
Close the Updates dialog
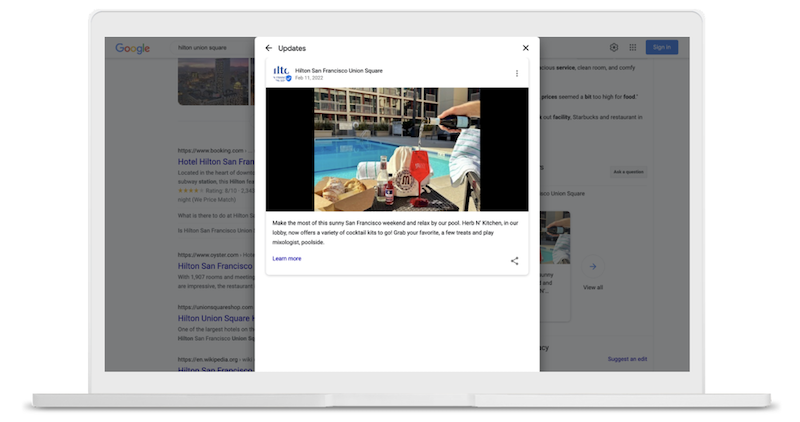point(526,48)
